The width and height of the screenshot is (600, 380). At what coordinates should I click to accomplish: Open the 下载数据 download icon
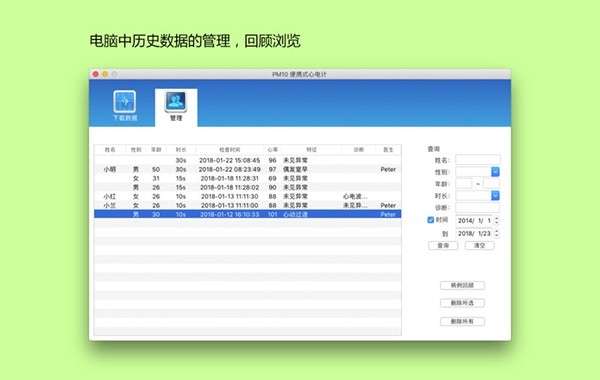click(x=124, y=102)
